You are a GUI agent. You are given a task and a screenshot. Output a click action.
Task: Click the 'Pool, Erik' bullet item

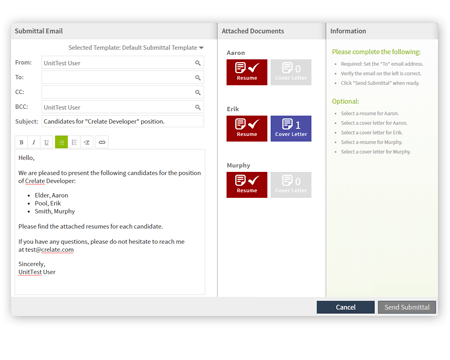48,203
